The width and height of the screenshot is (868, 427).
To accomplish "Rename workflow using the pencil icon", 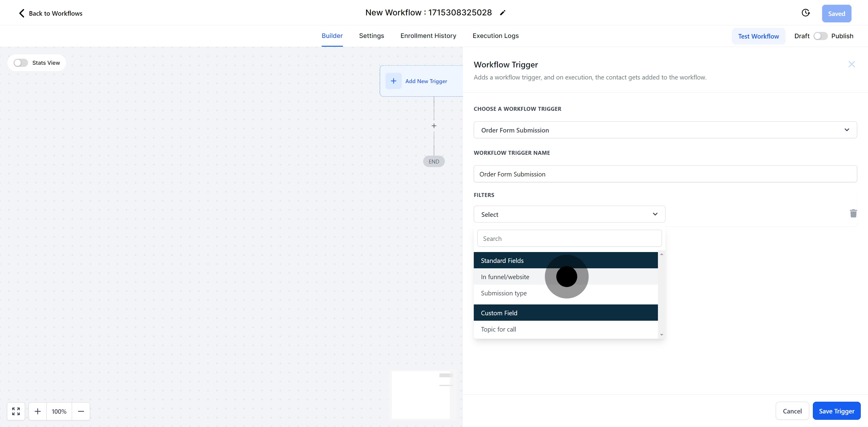I will click(x=502, y=12).
